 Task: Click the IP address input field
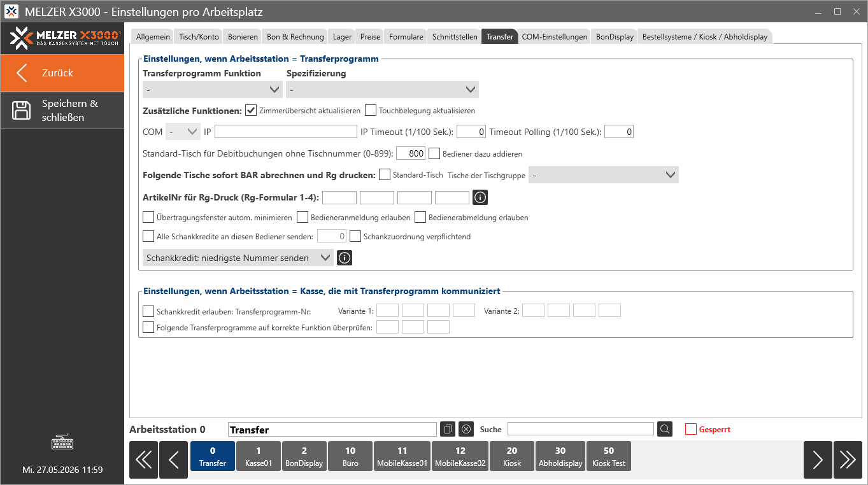click(x=286, y=132)
